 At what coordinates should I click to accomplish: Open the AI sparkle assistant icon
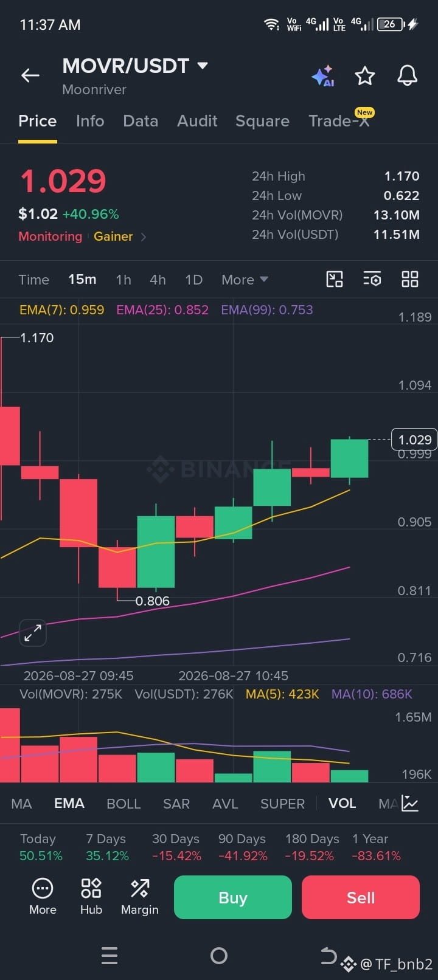(323, 76)
